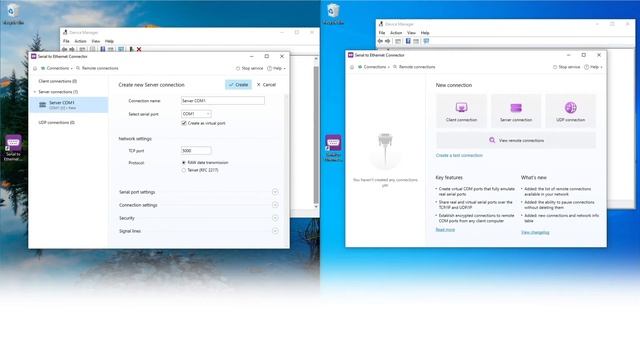Click the left Device Manager vertical scrollbar

pos(316,133)
